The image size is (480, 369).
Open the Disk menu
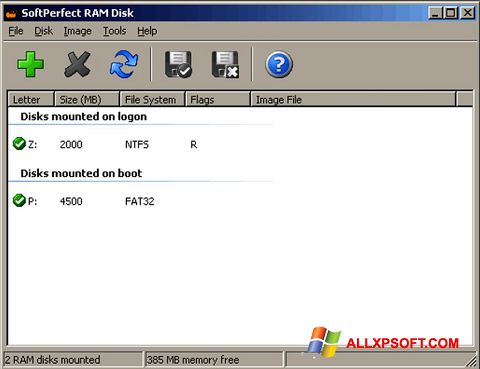point(43,31)
